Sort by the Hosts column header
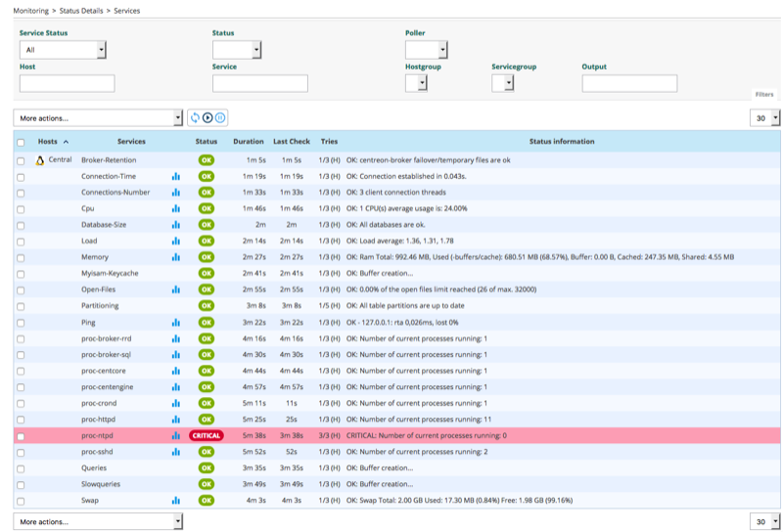Viewport: 783px width, 532px height. point(48,142)
